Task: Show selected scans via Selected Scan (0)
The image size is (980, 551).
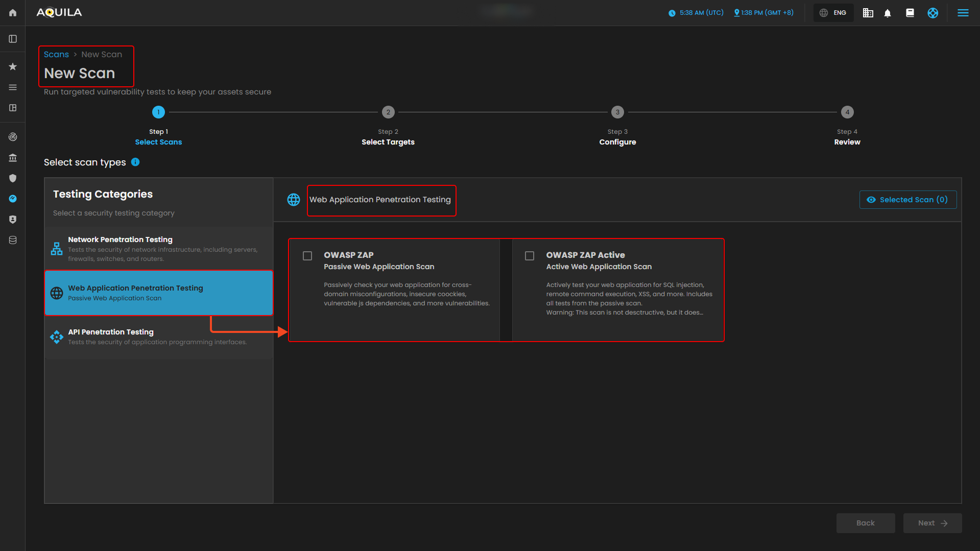Action: click(x=907, y=200)
